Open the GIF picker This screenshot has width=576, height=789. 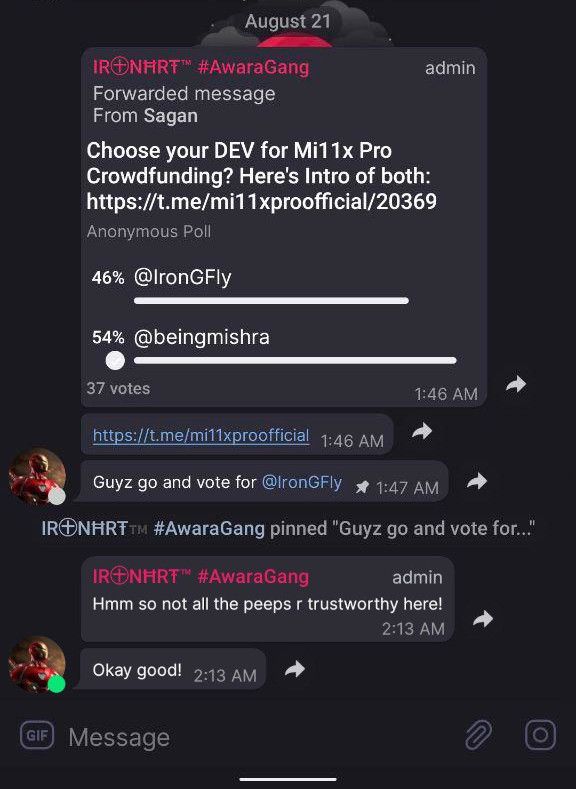click(x=37, y=735)
